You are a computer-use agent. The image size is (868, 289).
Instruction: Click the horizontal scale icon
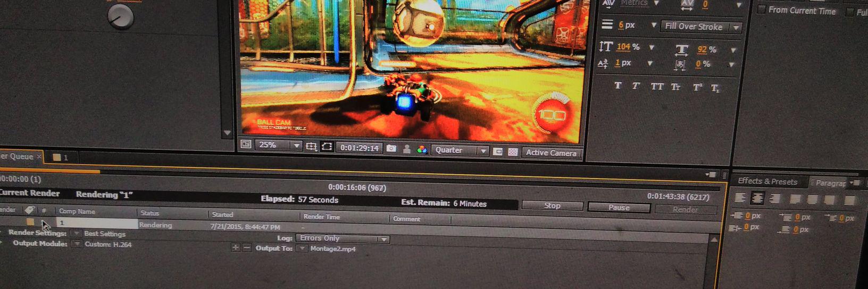[x=681, y=50]
